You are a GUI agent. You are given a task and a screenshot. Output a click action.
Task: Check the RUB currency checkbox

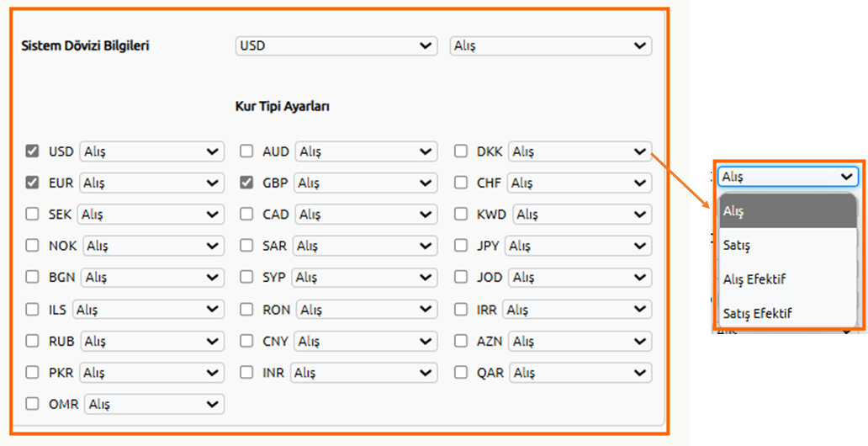tap(32, 341)
